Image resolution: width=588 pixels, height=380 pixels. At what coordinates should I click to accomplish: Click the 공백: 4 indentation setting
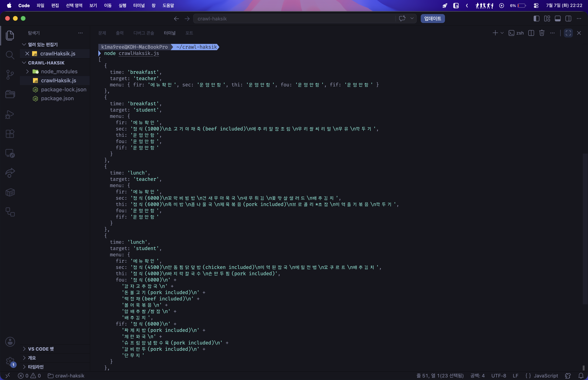[477, 376]
